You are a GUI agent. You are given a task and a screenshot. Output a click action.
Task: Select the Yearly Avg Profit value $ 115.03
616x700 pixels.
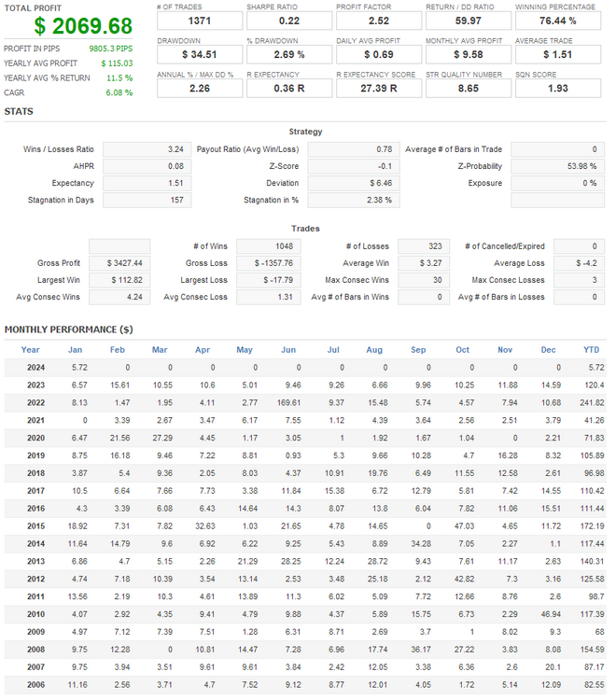[x=117, y=63]
